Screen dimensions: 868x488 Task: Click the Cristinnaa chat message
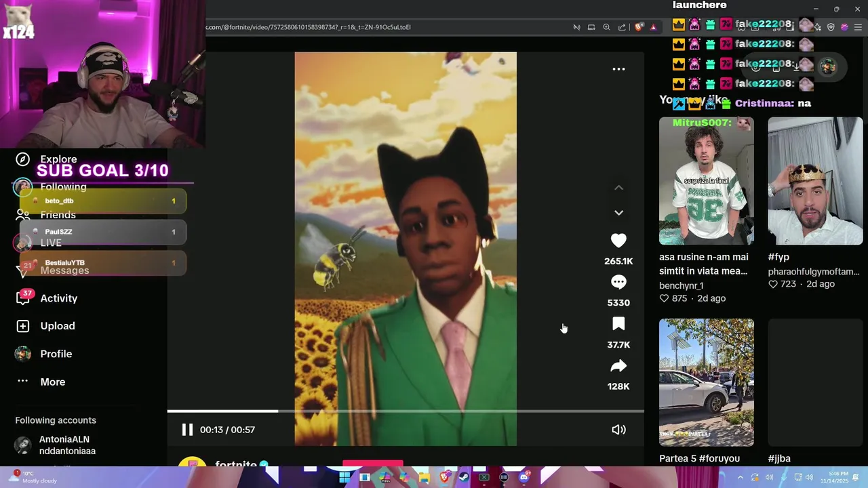coord(743,103)
